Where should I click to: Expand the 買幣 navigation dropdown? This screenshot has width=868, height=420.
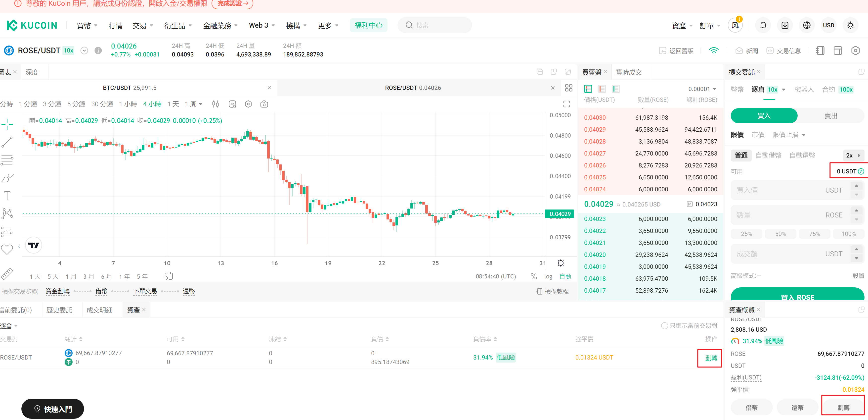pyautogui.click(x=87, y=26)
